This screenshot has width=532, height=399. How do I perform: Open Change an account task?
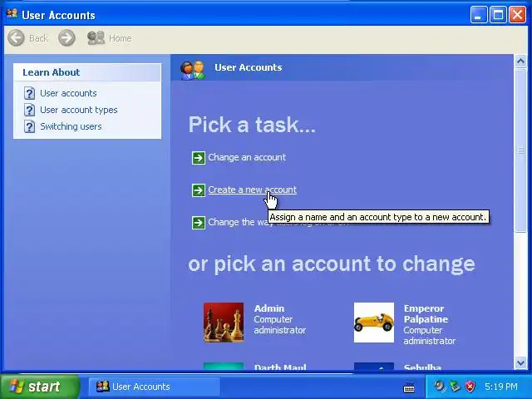click(x=247, y=157)
